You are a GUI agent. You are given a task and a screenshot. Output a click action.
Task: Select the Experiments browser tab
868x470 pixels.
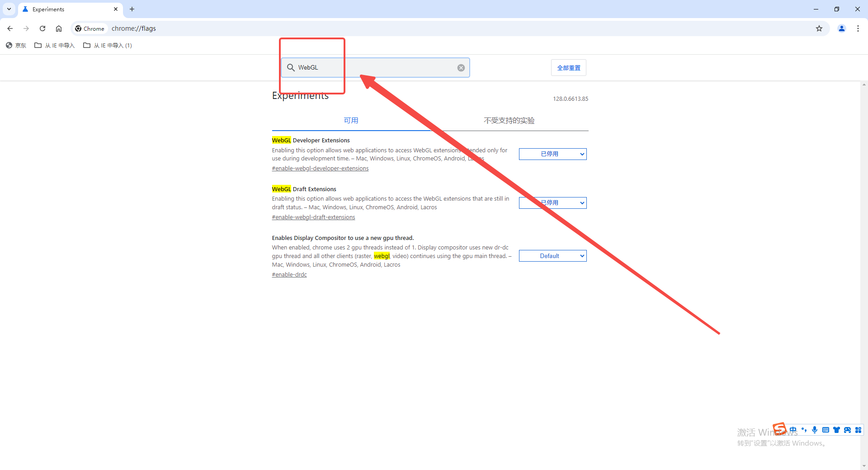[x=70, y=9]
